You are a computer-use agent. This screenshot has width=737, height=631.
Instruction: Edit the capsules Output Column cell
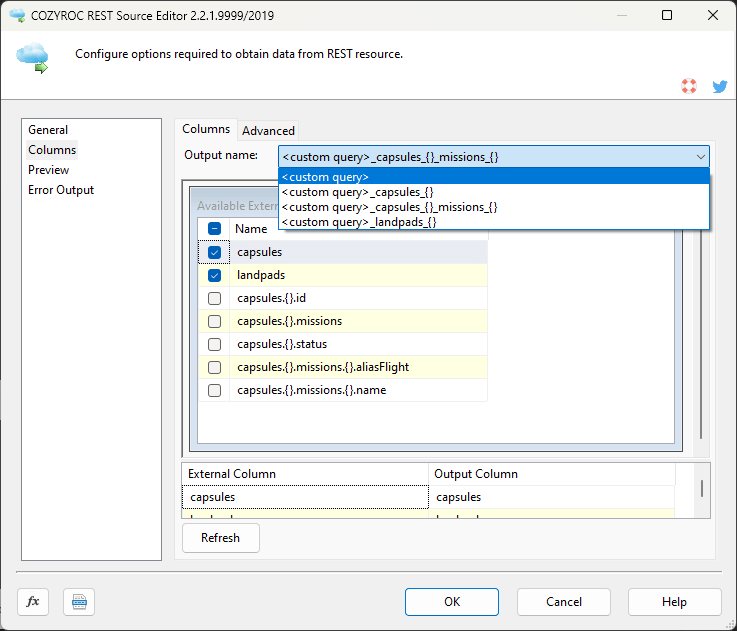[x=552, y=497]
